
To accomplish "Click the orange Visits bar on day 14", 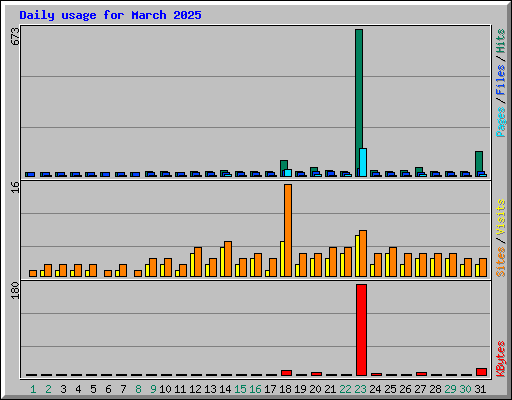I will tap(228, 259).
